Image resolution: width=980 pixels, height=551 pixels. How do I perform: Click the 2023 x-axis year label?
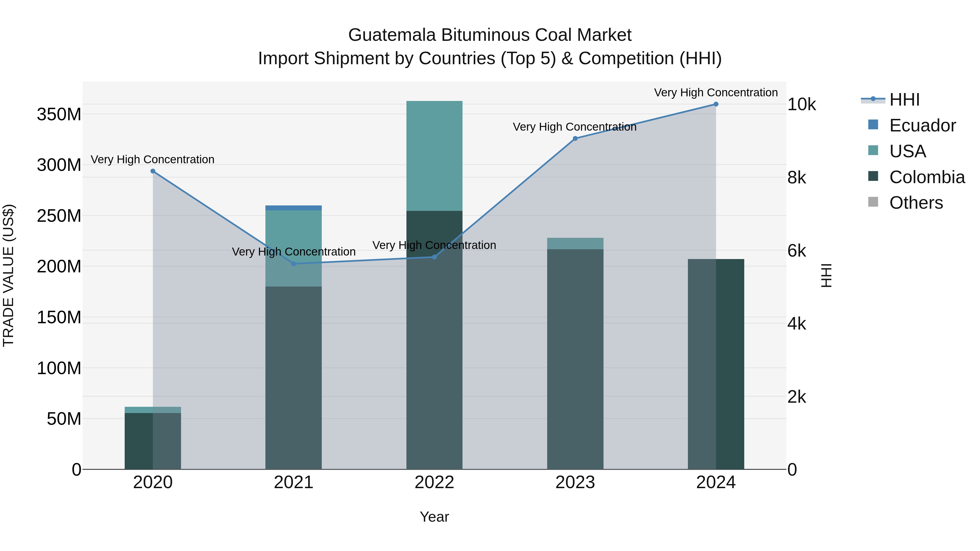(575, 482)
